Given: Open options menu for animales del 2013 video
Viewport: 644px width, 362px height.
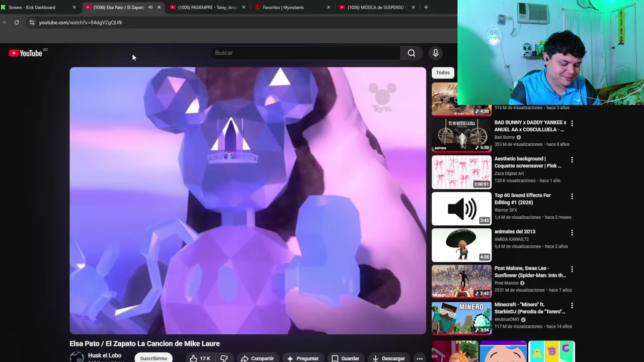Looking at the screenshot, I should click(572, 232).
